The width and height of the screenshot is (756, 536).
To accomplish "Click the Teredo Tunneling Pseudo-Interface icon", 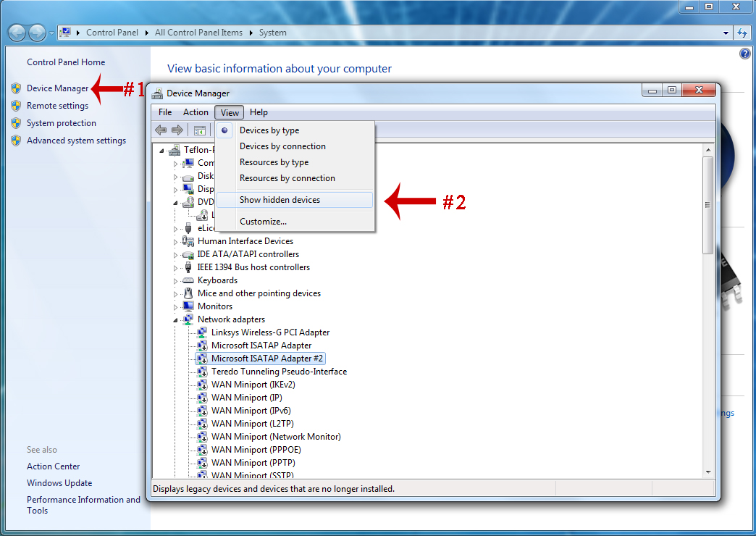I will pyautogui.click(x=202, y=372).
